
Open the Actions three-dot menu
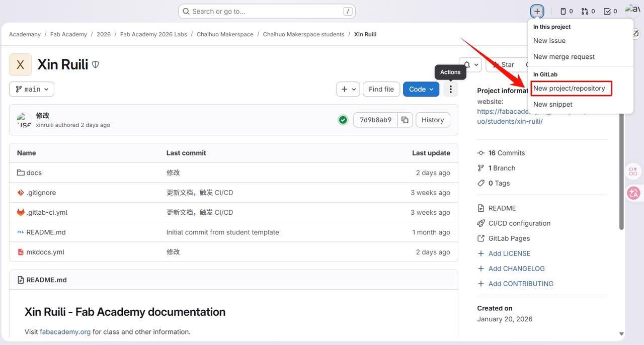click(x=450, y=89)
